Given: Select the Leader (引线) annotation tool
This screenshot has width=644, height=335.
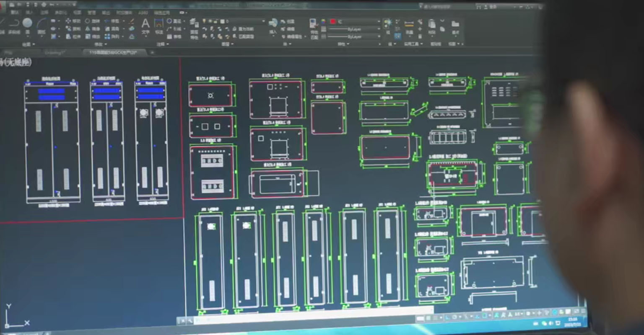Looking at the screenshot, I should pos(174,28).
